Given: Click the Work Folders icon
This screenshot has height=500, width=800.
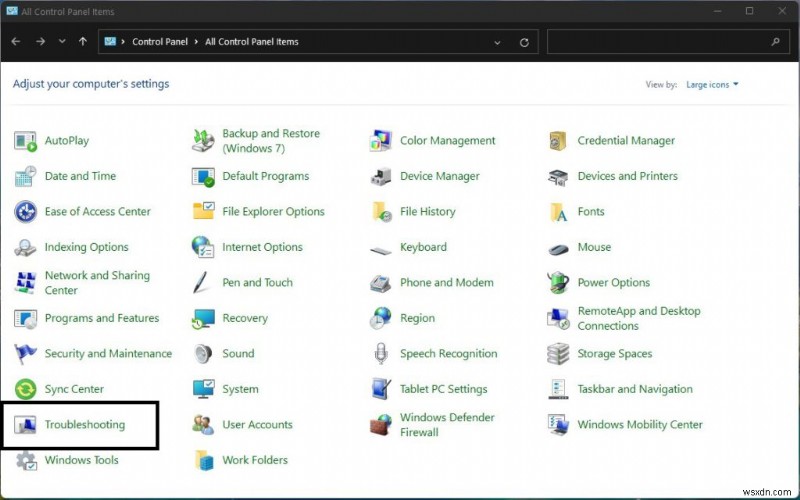Looking at the screenshot, I should click(x=204, y=460).
